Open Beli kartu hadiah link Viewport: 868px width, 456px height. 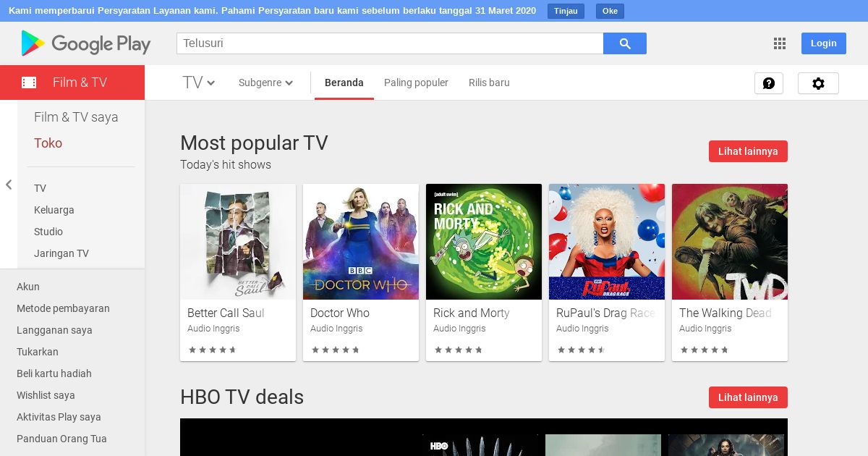click(x=54, y=373)
